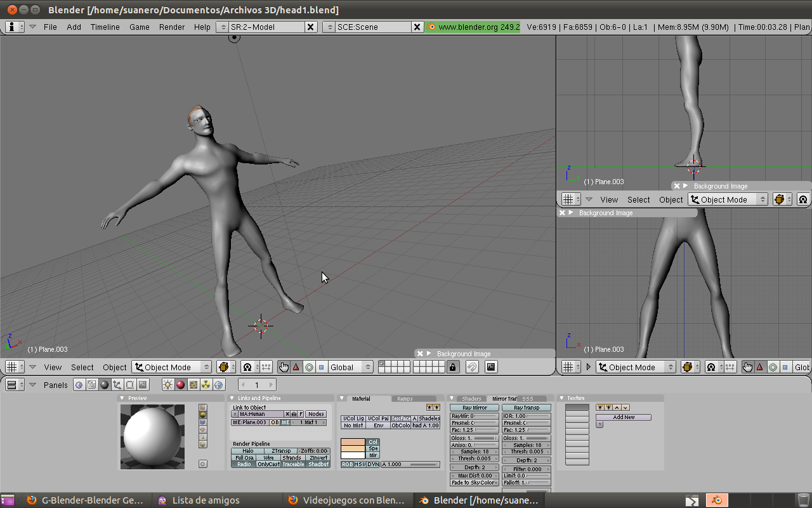The image size is (812, 508).
Task: Switch to the Ramps tab
Action: (x=405, y=399)
